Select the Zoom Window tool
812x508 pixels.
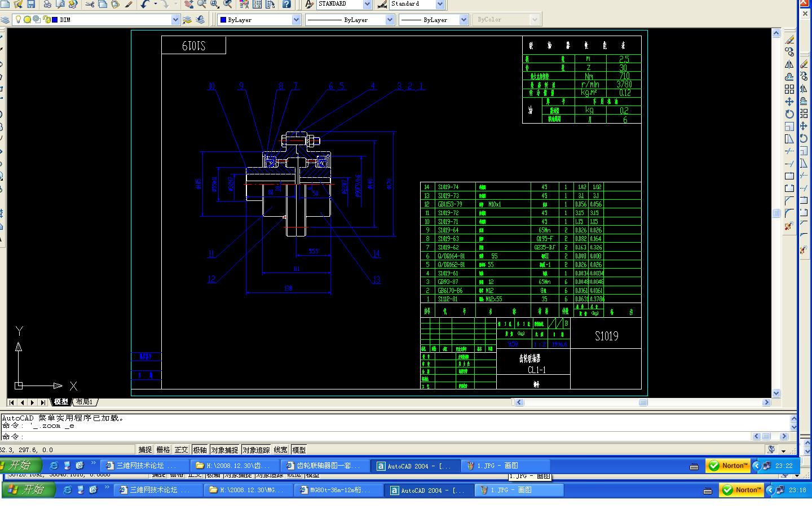point(215,4)
